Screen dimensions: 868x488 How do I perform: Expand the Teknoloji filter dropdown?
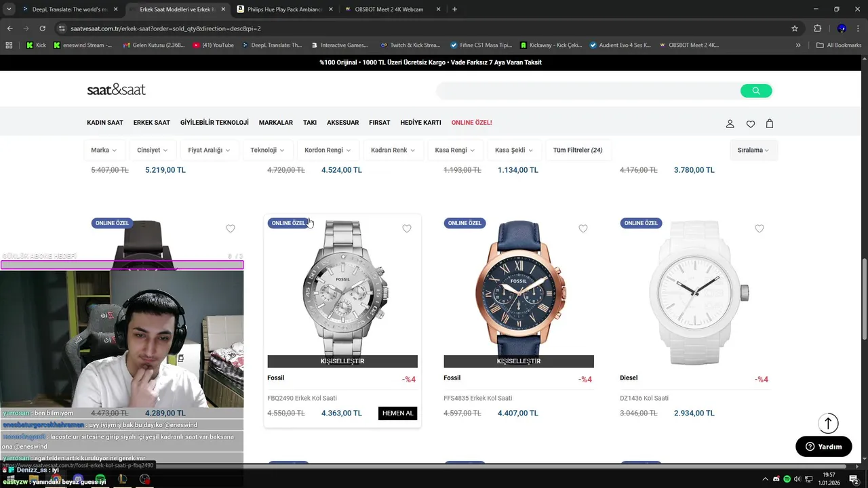pos(267,150)
